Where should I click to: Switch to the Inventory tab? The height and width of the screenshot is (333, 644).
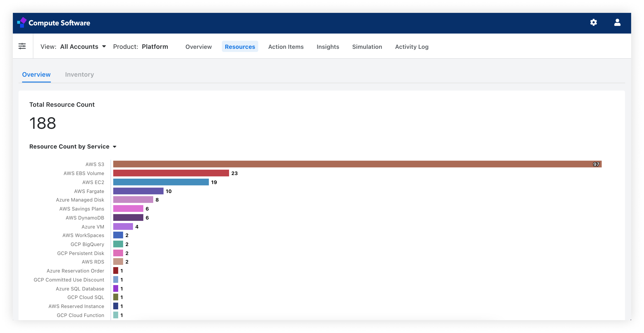click(80, 75)
